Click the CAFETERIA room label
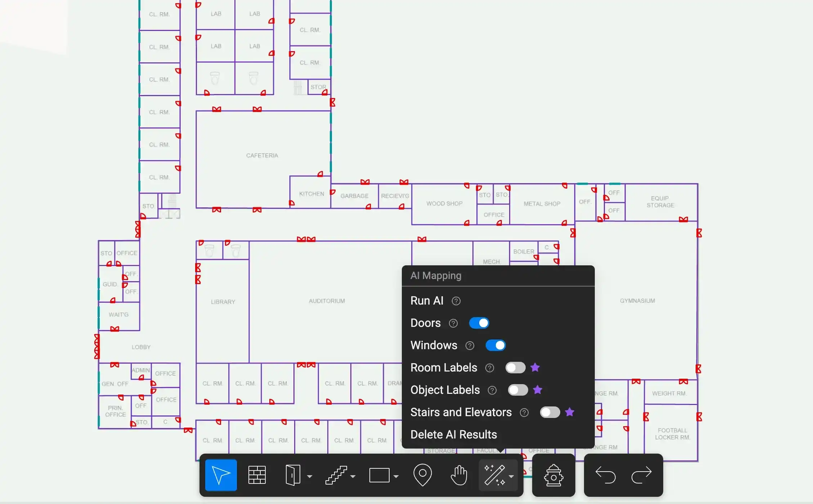 262,156
